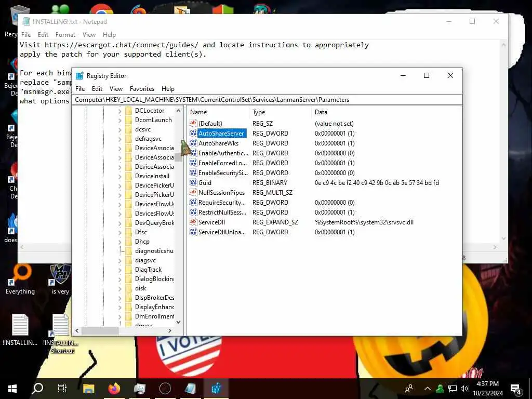Click the RequireSecurity... DWORD icon
Screen dimensions: 532x399
click(x=193, y=202)
